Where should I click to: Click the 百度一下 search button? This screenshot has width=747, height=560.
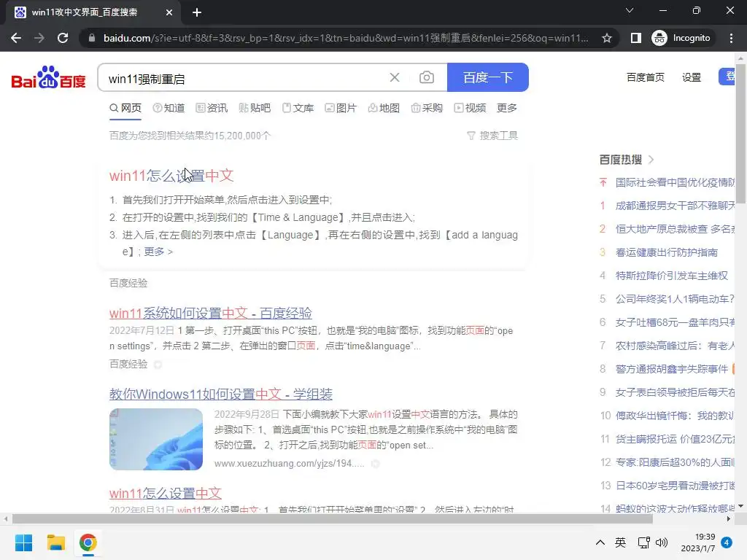488,77
